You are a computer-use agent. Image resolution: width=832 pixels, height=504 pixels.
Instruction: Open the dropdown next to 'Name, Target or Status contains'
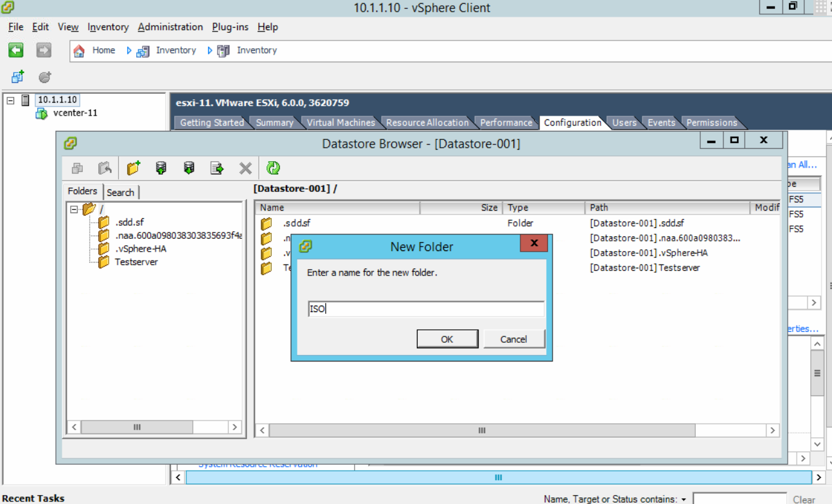684,500
